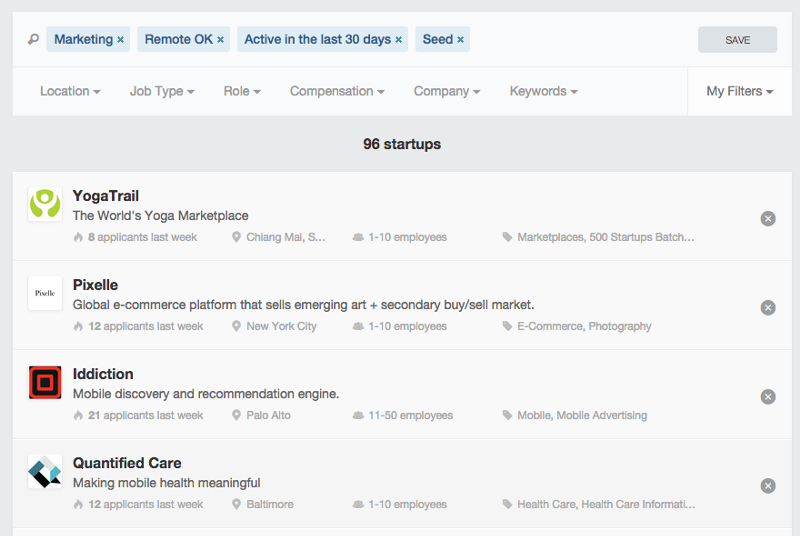
Task: Open the YogaTrail logo thumbnail
Action: [45, 204]
